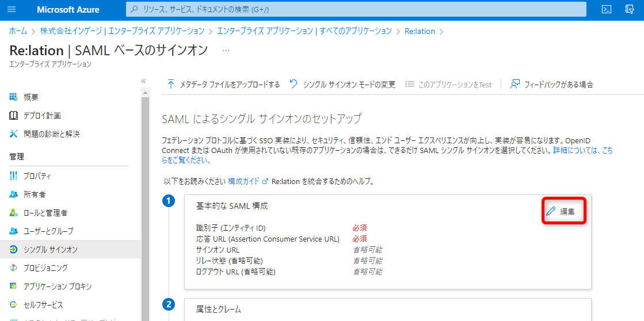Click the ロールと管理者 icon
The width and height of the screenshot is (644, 321).
[x=13, y=213]
